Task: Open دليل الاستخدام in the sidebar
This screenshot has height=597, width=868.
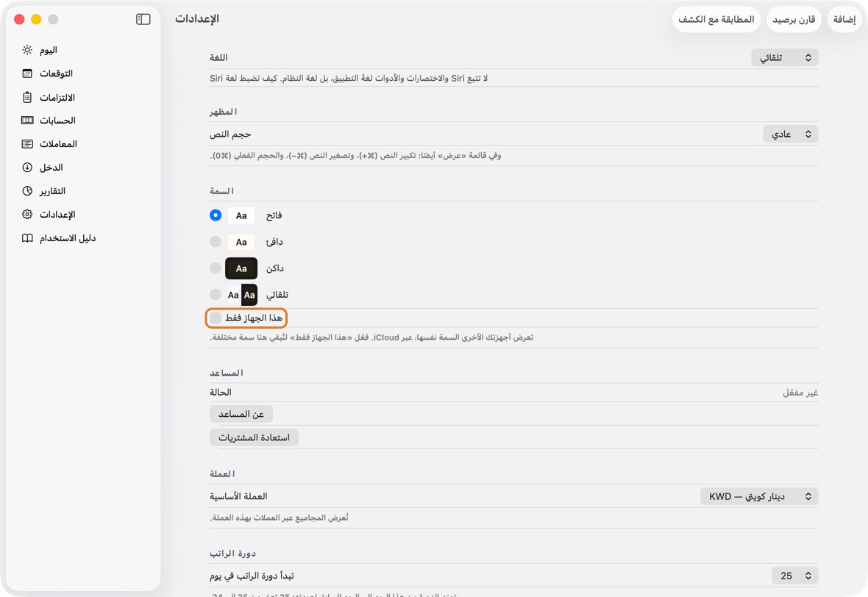Action: pos(83,238)
